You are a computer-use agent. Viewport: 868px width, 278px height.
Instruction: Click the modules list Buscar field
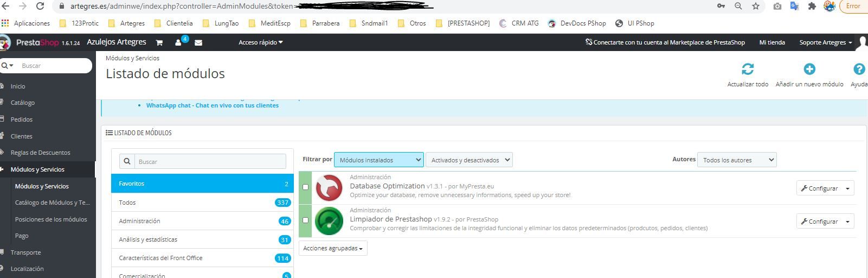coord(210,161)
